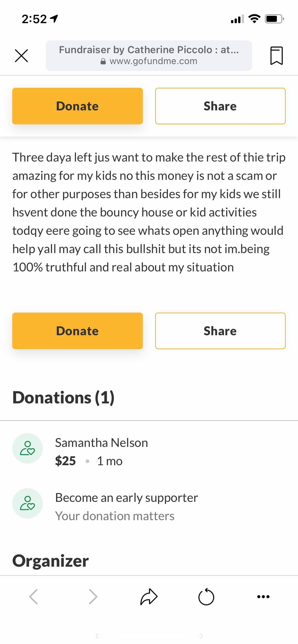Tap the early supporter heart-person icon
The height and width of the screenshot is (644, 298).
pos(28,503)
